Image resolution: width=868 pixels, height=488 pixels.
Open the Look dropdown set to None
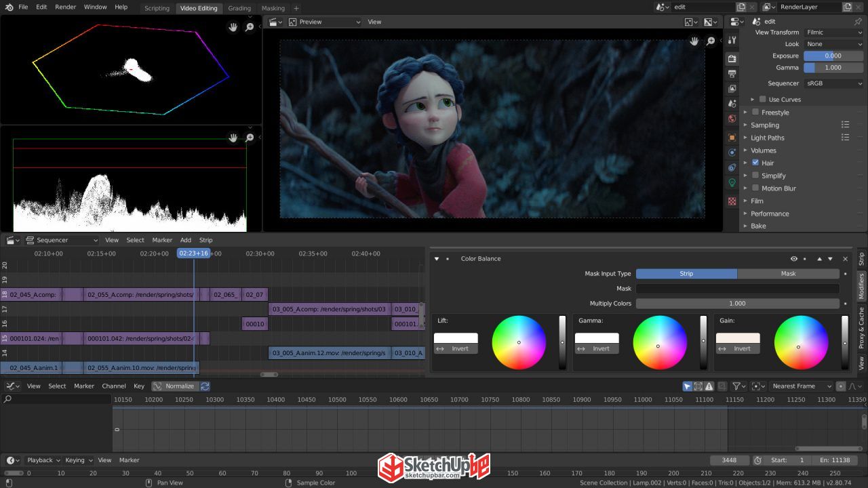point(833,44)
